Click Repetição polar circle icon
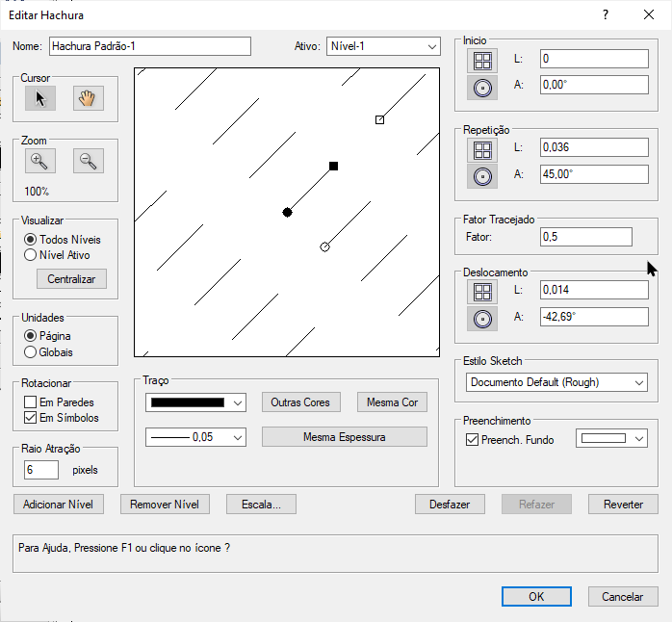672x622 pixels. coord(482,176)
